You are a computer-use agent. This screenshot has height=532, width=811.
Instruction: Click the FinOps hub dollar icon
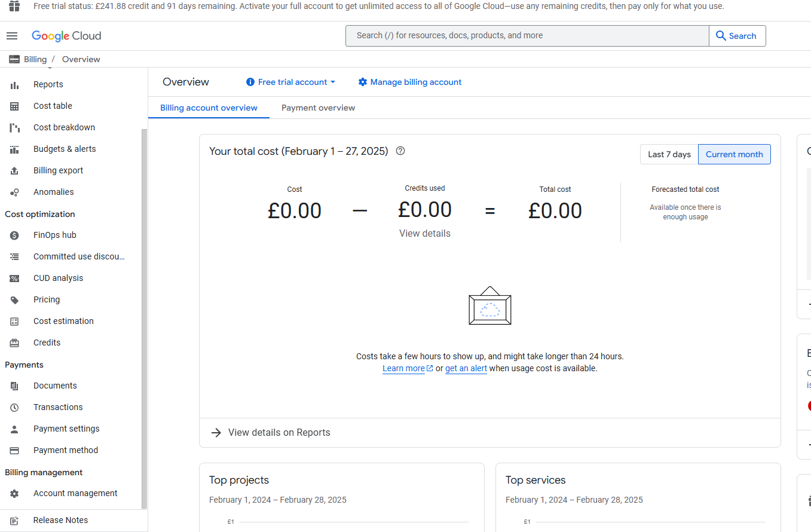click(14, 236)
